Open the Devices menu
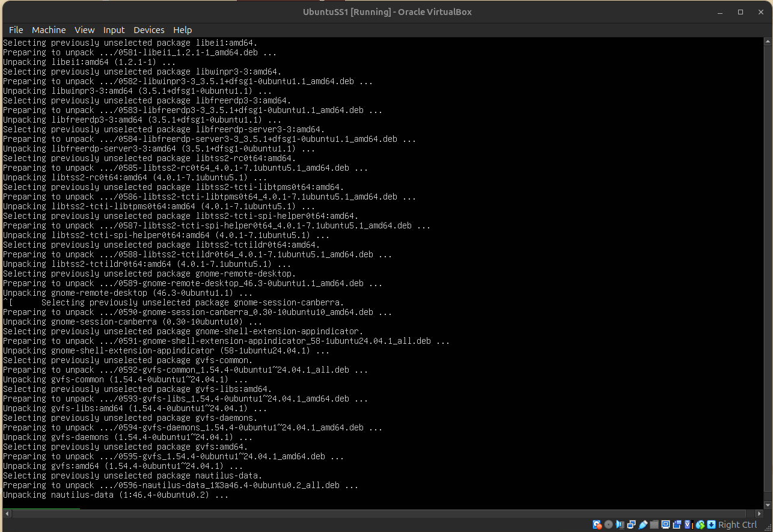This screenshot has height=532, width=773. click(149, 30)
